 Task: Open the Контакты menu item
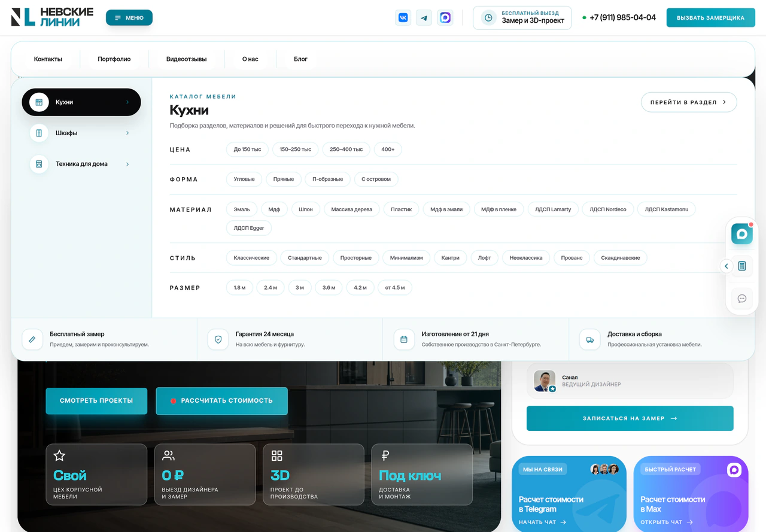[x=48, y=59]
